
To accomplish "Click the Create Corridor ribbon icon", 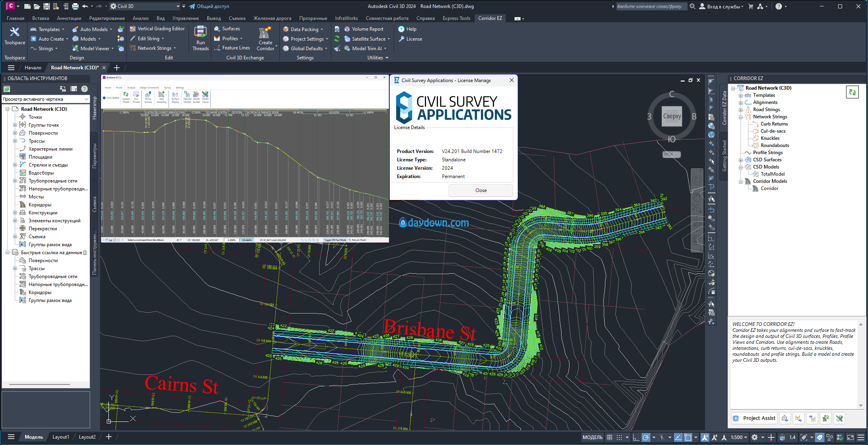I will [x=265, y=39].
